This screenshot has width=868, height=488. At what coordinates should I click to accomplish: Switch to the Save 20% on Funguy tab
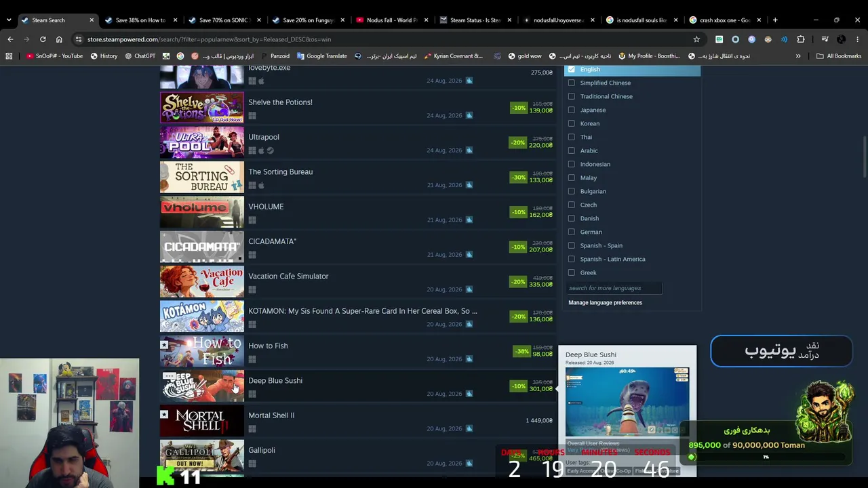(x=307, y=20)
